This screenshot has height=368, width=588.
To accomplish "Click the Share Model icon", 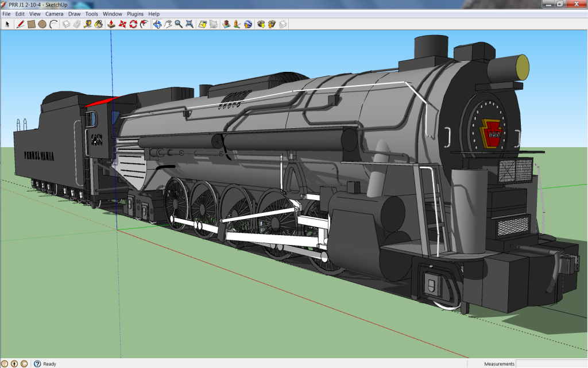I will (x=272, y=24).
